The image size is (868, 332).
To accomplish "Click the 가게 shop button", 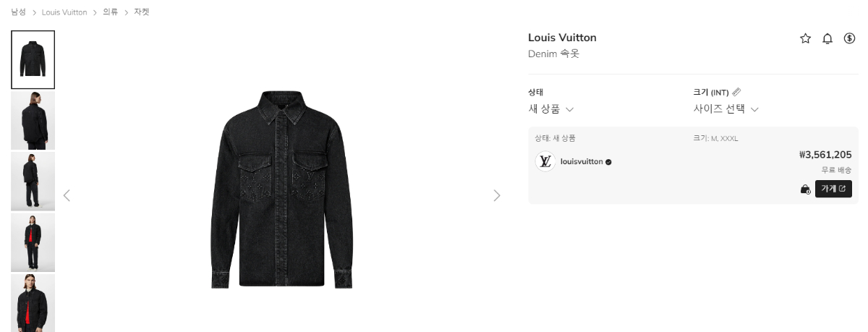I will tap(833, 190).
